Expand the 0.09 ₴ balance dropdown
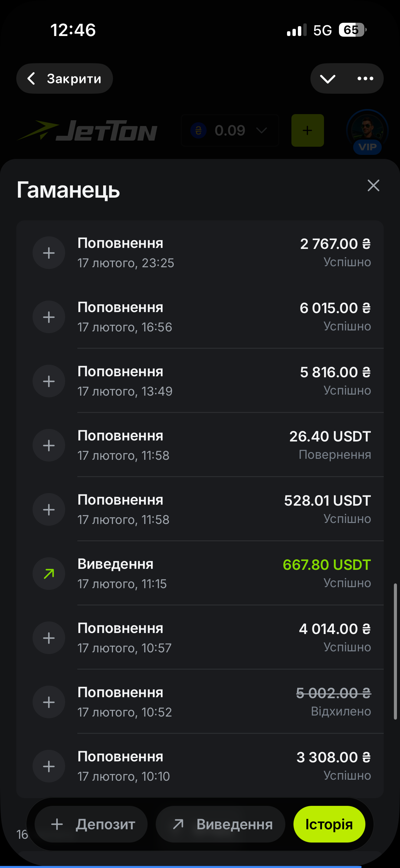 pyautogui.click(x=230, y=130)
